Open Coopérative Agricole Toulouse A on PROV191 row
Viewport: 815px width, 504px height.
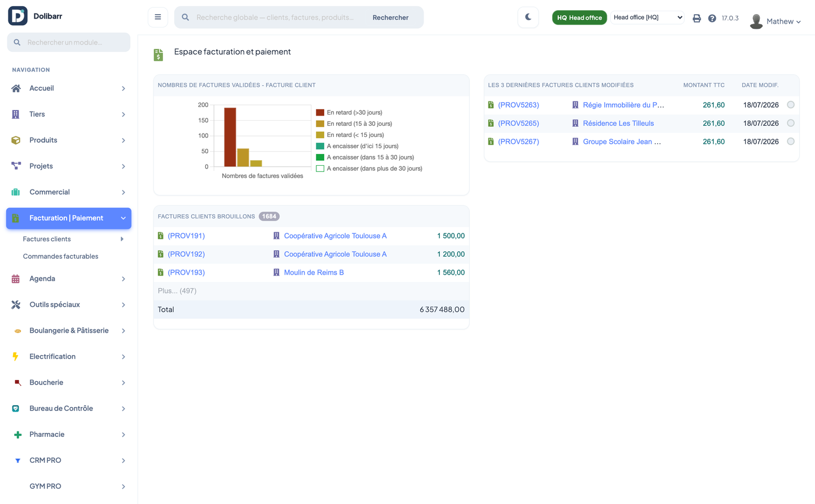click(x=335, y=236)
